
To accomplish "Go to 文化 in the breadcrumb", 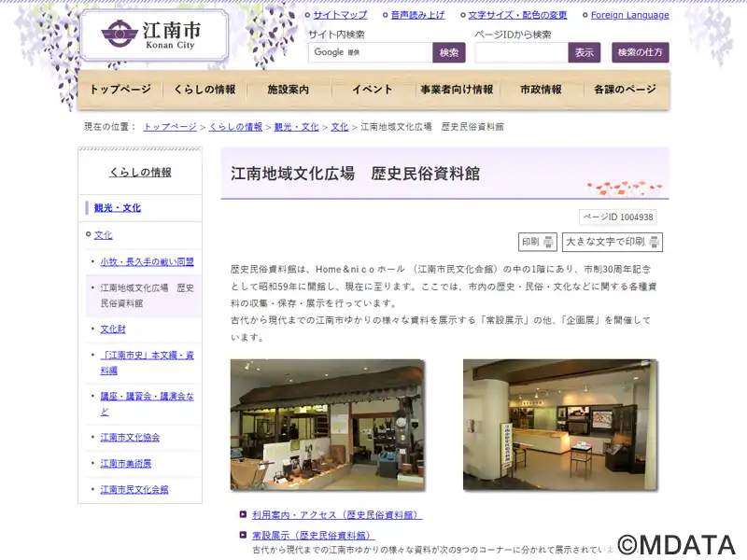I will click(x=340, y=127).
